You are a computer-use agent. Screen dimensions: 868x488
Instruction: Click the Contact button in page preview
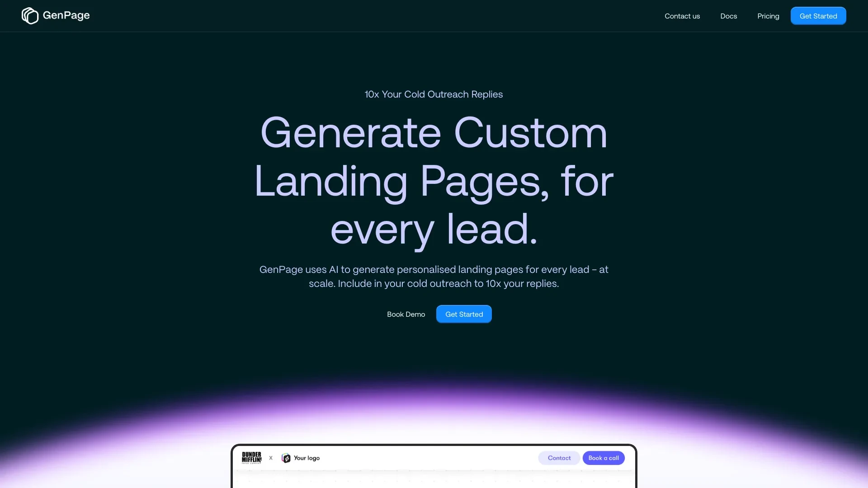(x=559, y=458)
